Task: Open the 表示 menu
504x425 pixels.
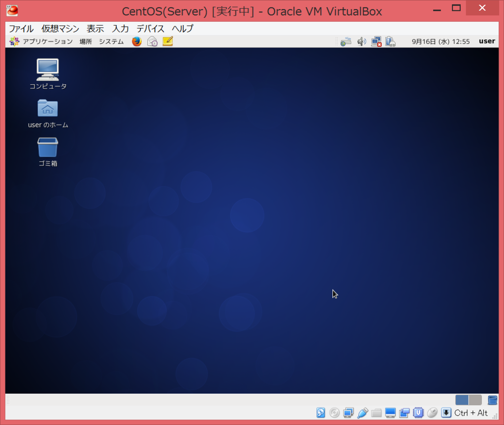Action: (95, 29)
